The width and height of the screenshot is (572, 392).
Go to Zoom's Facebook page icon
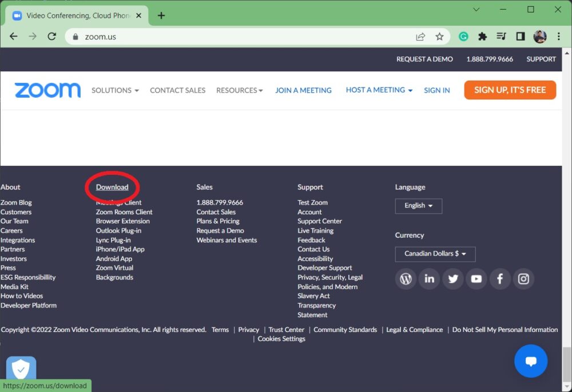[500, 279]
